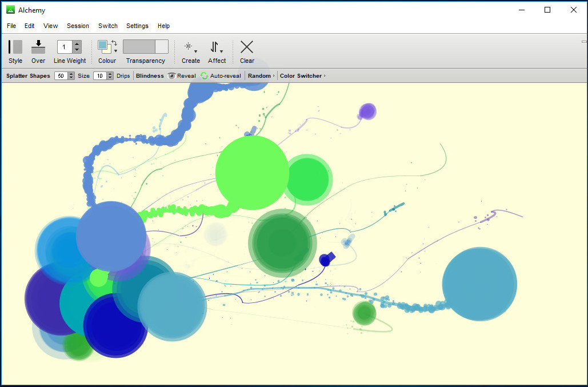Click the Over draw-under toggle icon
This screenshot has height=387, width=588.
(x=38, y=47)
